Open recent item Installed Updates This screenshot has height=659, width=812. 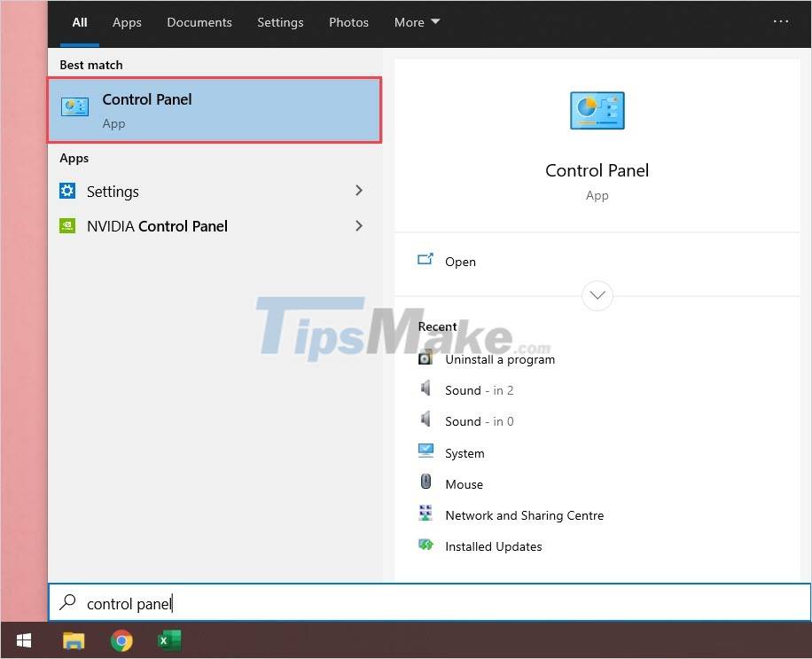[x=494, y=546]
